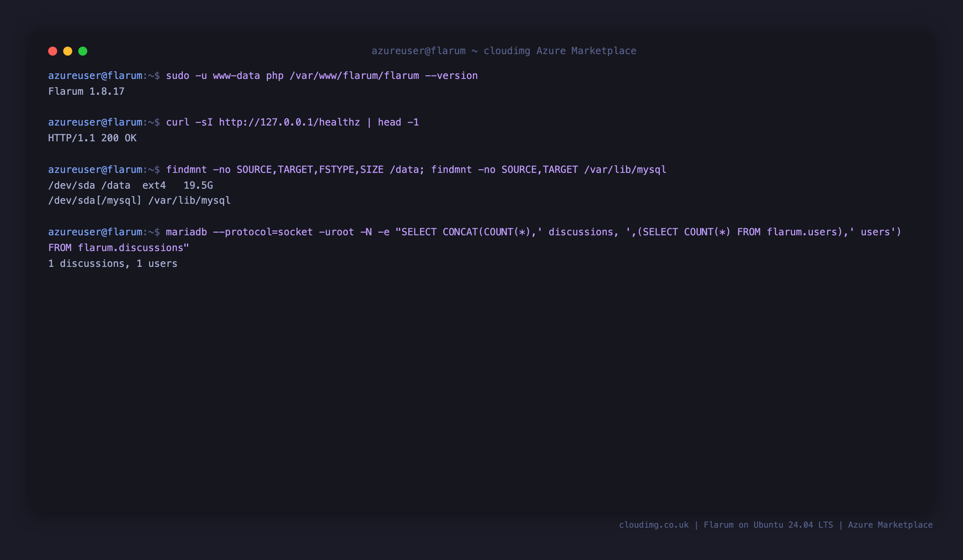Screen dimensions: 963x560
Task: Click the terminal title 'azureuser@flarum ~ cloudimg Azure Marketplace'
Action: point(504,51)
